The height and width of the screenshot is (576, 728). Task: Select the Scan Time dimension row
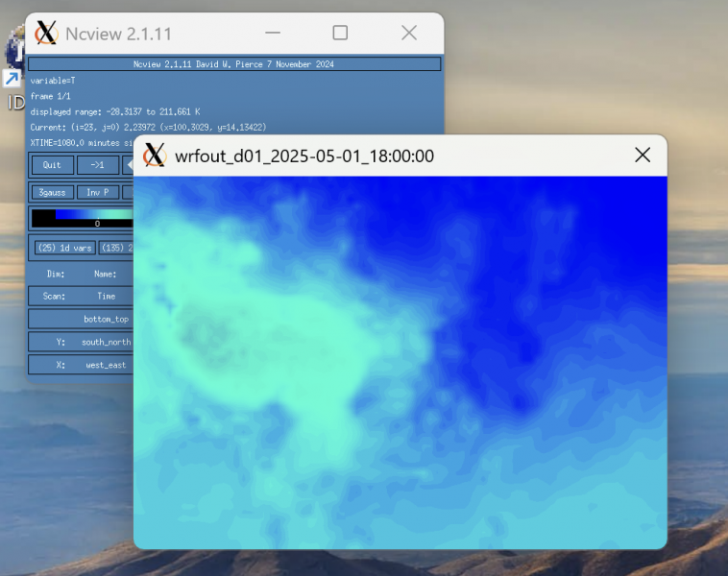tap(82, 296)
